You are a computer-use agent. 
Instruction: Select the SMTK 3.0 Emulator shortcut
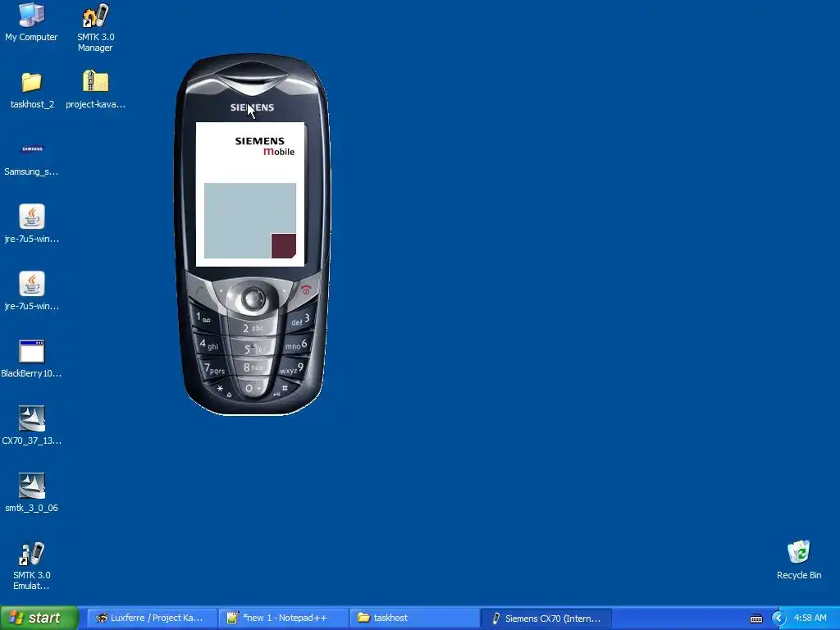coord(32,566)
